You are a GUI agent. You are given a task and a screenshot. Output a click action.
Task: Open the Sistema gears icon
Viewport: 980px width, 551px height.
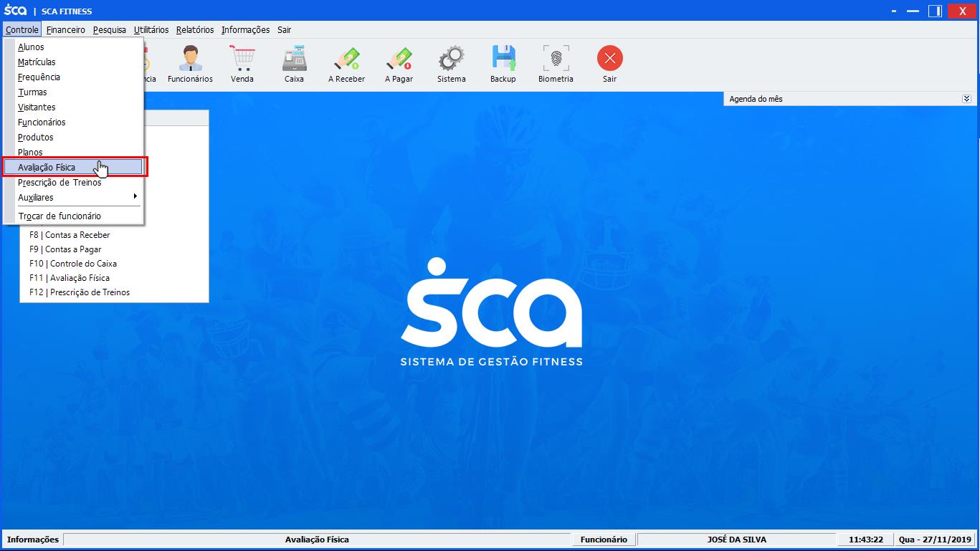[x=452, y=64]
